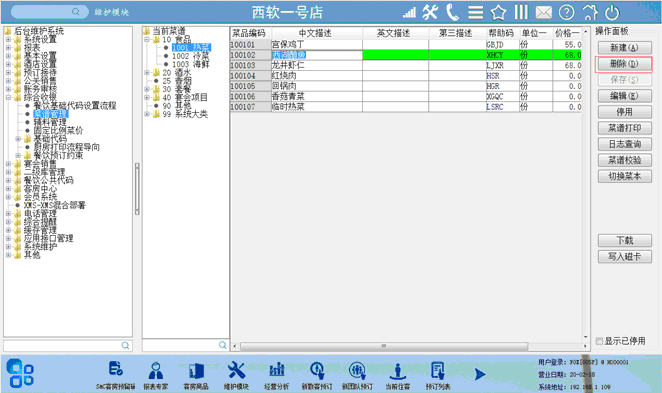This screenshot has height=393, width=662.
Task: Sort by the 菜品编码 column header
Action: pos(251,33)
